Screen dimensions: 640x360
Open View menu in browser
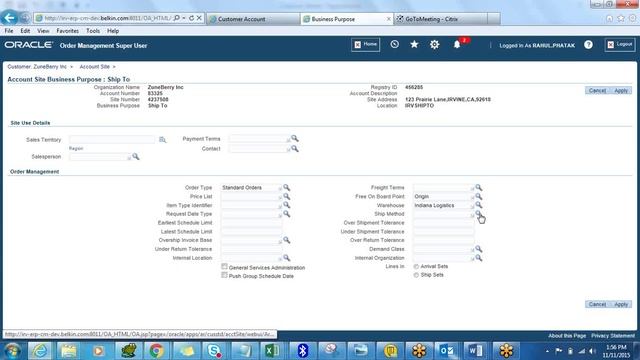43,31
